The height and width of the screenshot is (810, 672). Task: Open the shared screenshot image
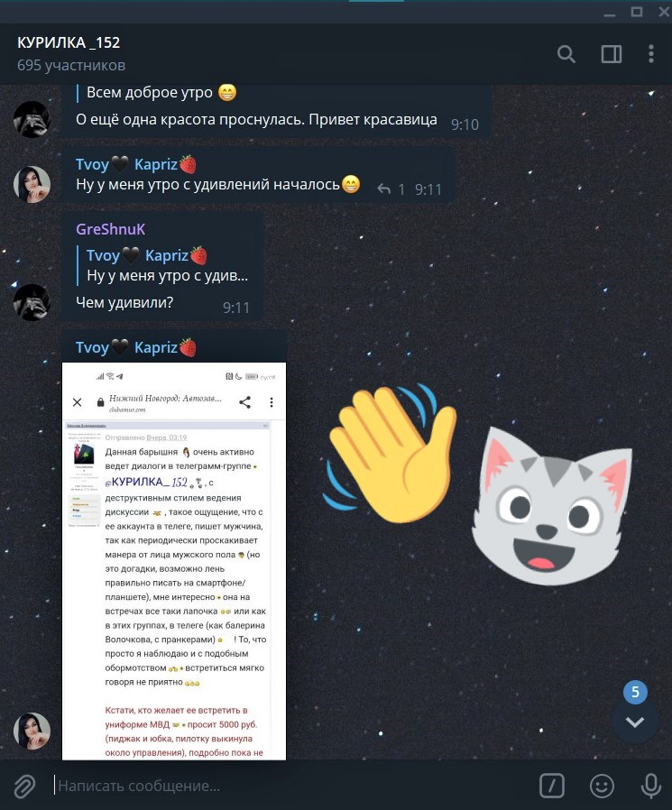(x=174, y=561)
